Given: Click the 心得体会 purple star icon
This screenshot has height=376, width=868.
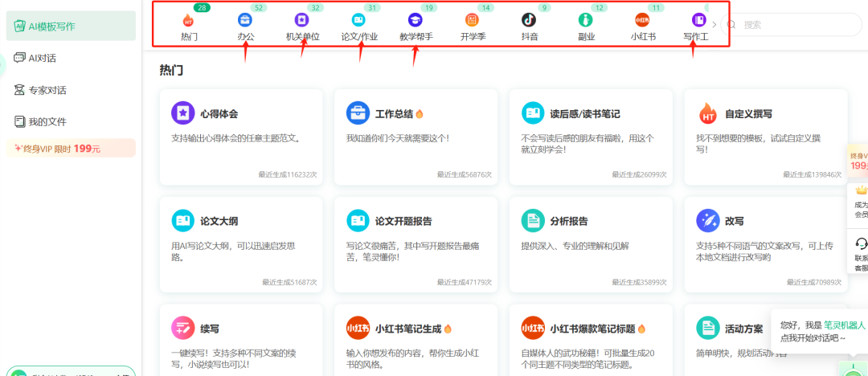Looking at the screenshot, I should (182, 113).
